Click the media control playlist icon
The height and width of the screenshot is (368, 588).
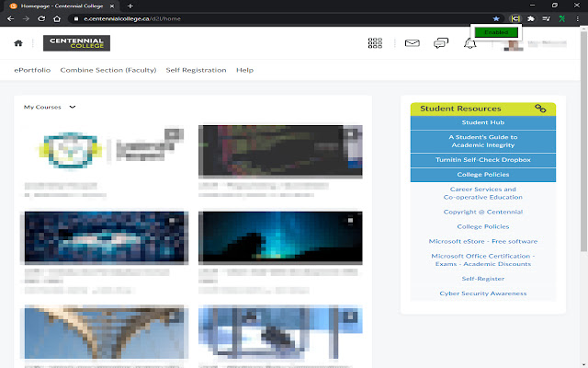(x=547, y=18)
